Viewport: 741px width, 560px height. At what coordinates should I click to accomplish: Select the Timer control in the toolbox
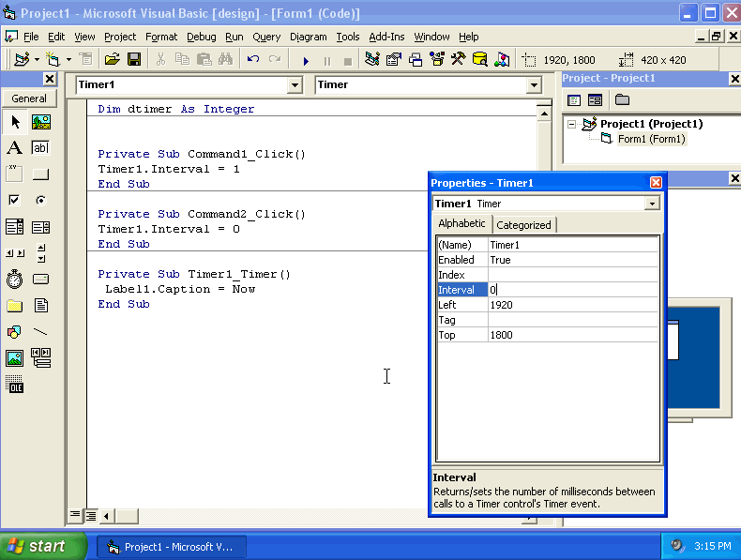pyautogui.click(x=14, y=280)
